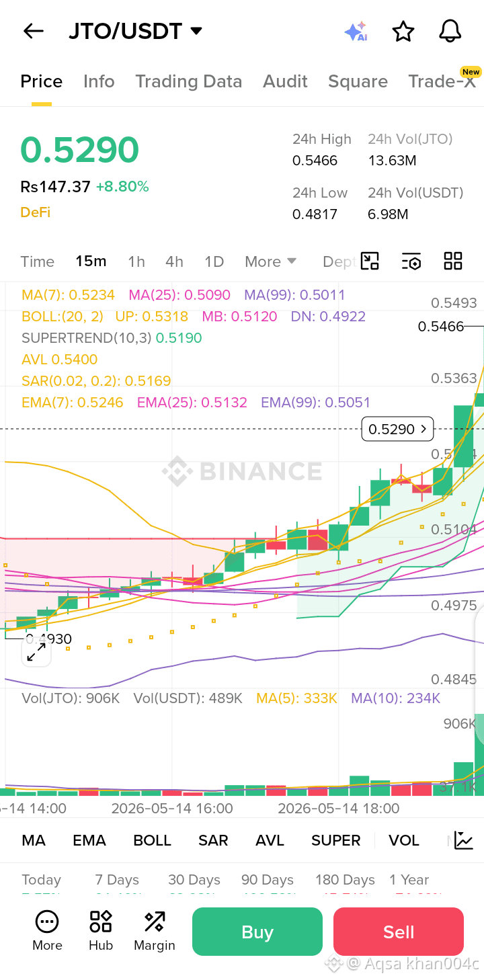Viewport: 484px width, 980px height.
Task: Tap the 24h High value 0.5466
Action: tap(315, 161)
